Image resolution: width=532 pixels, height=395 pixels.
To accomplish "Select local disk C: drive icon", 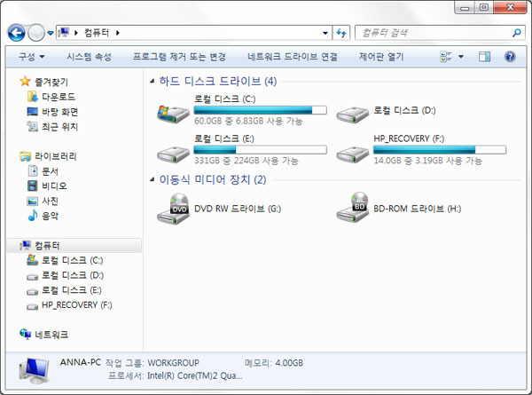I will click(173, 114).
